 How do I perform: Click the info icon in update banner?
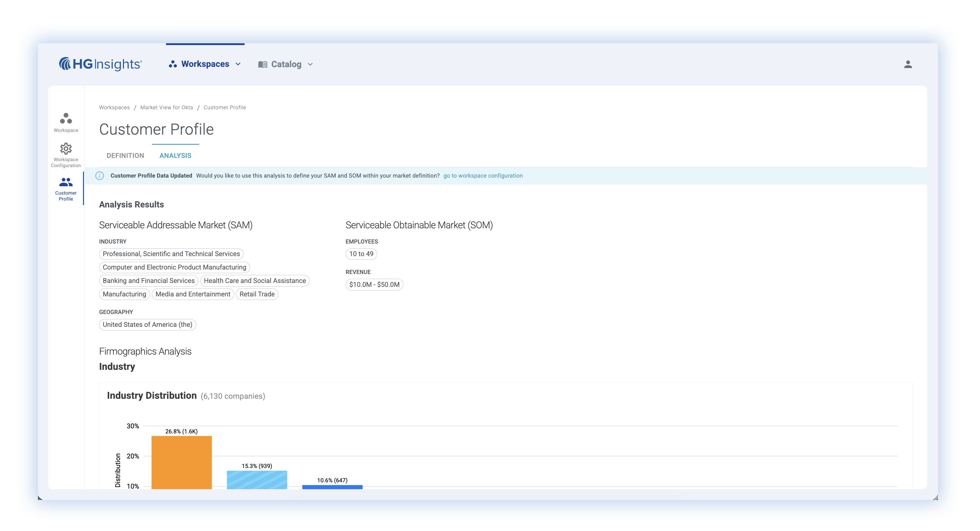(x=100, y=176)
